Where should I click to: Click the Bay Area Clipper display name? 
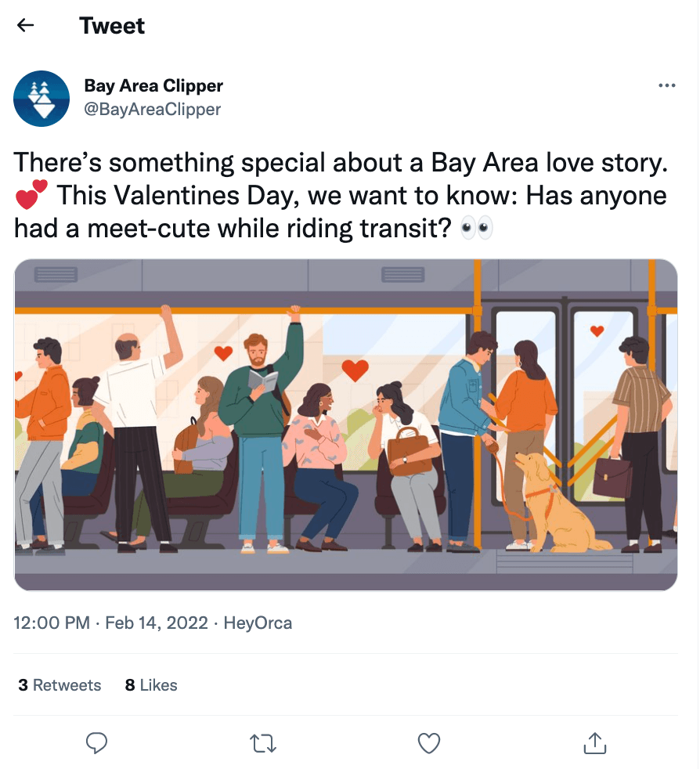pos(153,85)
